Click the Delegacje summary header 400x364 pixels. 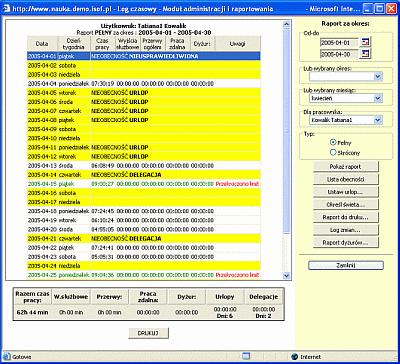pyautogui.click(x=263, y=297)
